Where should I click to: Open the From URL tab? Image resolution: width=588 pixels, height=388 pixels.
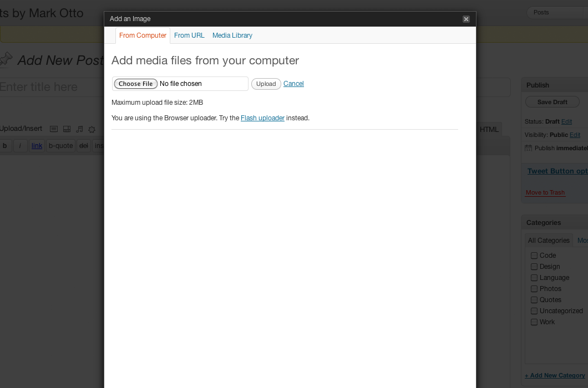tap(189, 35)
